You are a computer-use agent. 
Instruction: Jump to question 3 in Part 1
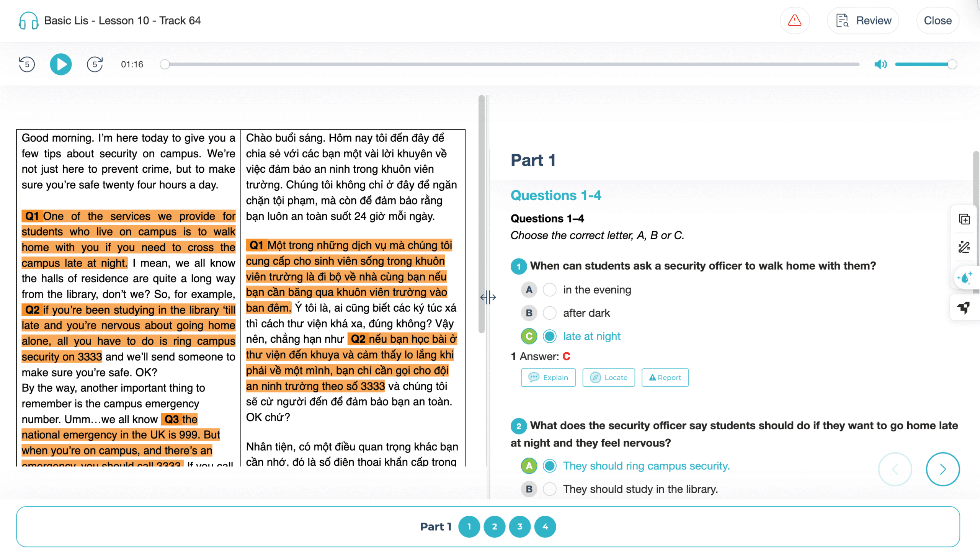click(519, 527)
